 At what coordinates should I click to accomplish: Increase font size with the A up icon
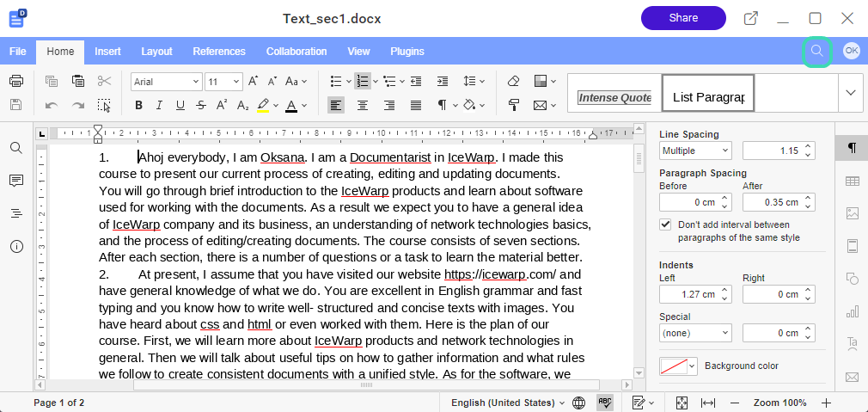[253, 82]
